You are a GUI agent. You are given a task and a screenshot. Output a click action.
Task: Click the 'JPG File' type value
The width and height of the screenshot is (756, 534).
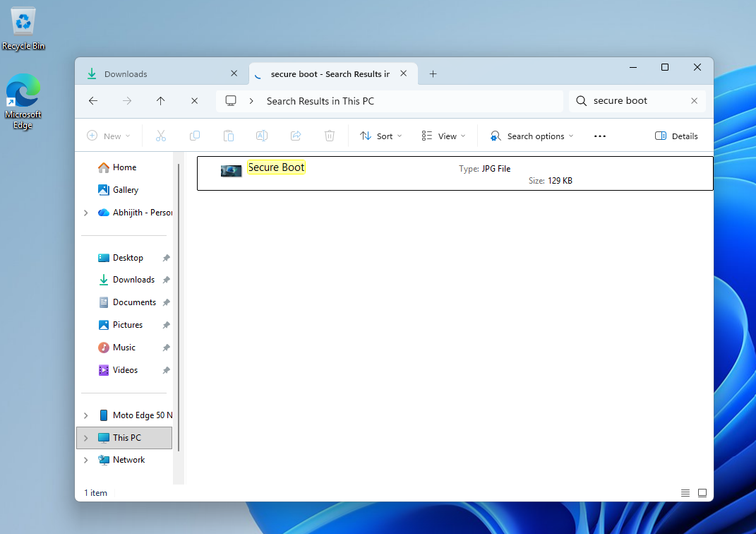click(x=496, y=169)
